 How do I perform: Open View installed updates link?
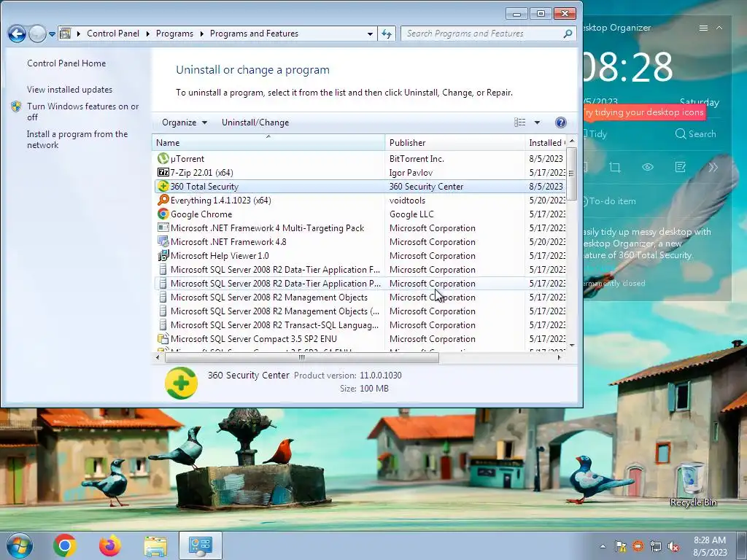point(69,90)
